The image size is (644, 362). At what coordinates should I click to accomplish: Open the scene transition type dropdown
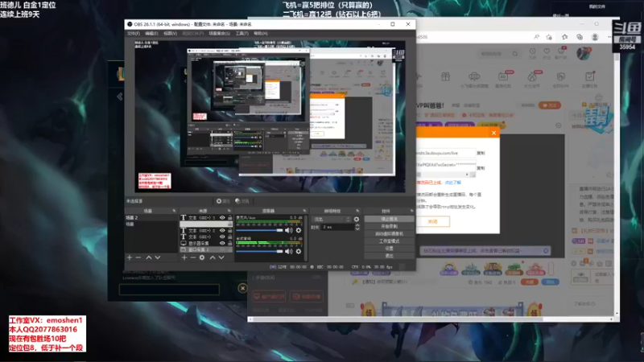tap(332, 219)
